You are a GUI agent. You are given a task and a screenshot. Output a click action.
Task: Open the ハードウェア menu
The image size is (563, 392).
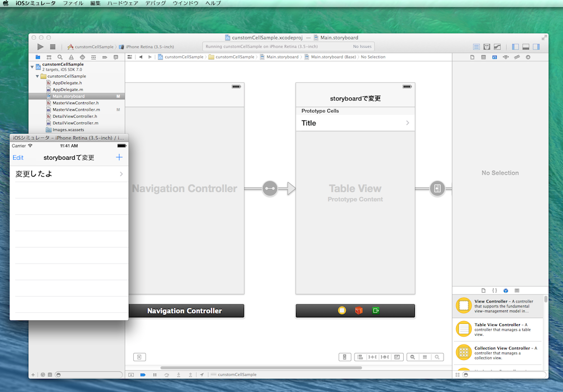pyautogui.click(x=123, y=3)
